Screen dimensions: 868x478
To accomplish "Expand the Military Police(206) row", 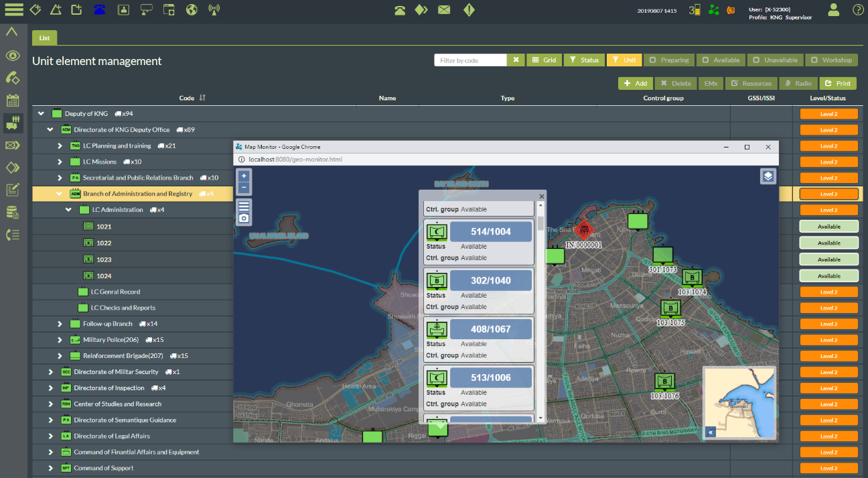I will 60,340.
